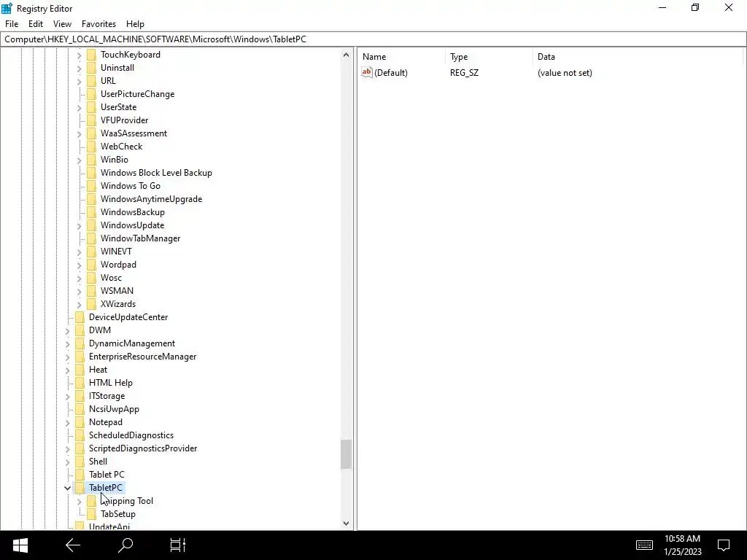747x560 pixels.
Task: Expand the WindowsUpdate key
Action: [x=79, y=226]
